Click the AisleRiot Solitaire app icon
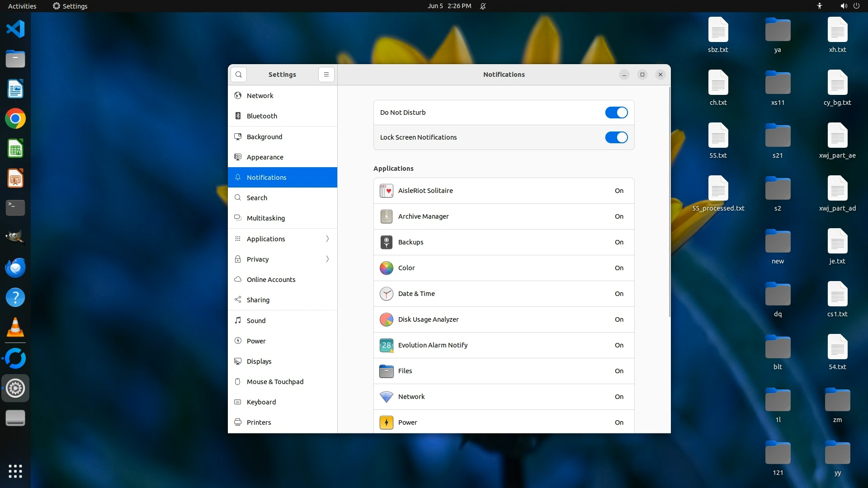868x488 pixels. pos(386,191)
